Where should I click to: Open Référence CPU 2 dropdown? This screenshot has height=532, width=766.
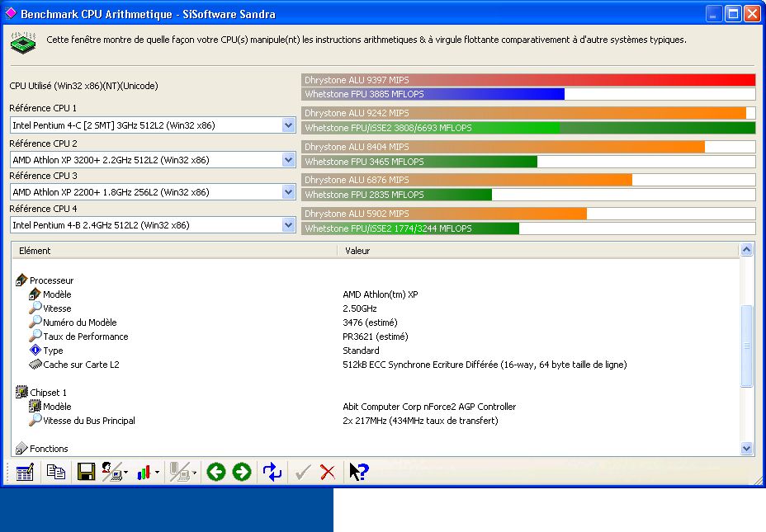coord(288,158)
